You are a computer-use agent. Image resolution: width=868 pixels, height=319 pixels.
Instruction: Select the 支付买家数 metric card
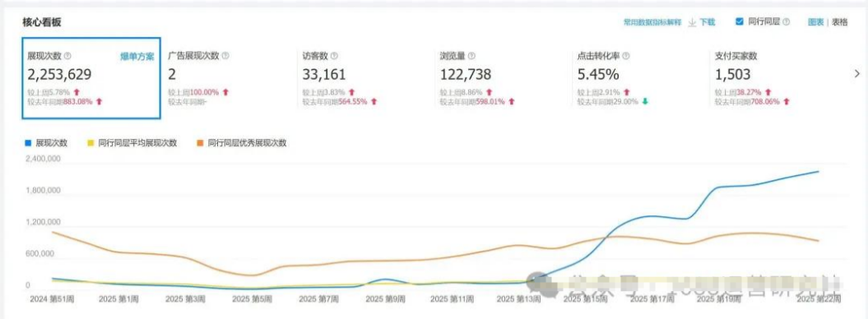pyautogui.click(x=777, y=78)
